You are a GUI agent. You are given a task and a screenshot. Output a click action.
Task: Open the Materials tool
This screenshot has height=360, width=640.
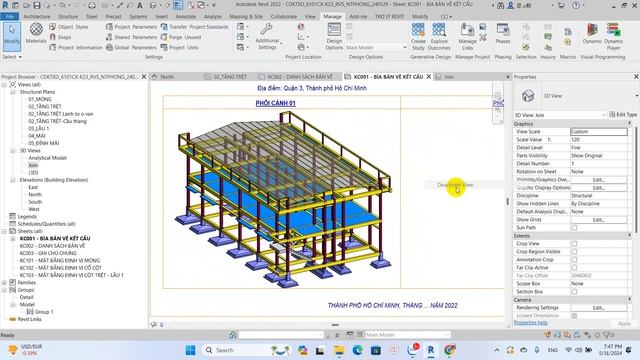coord(36,33)
